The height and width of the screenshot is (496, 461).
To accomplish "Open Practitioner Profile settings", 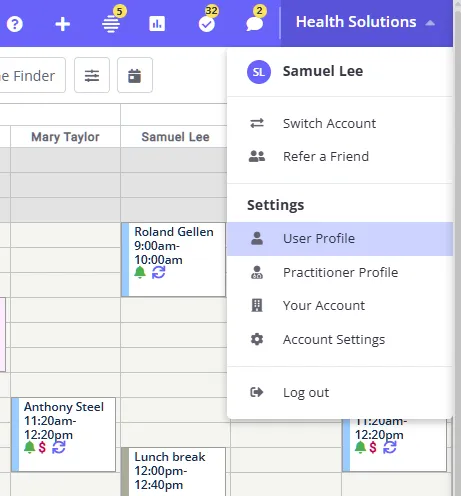I will click(x=340, y=273).
